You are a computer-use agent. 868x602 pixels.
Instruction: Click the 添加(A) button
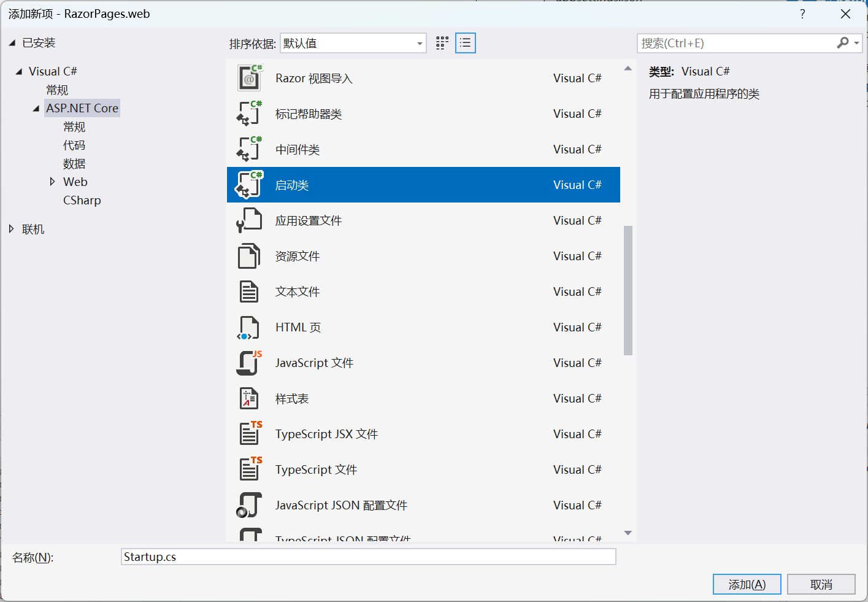click(747, 584)
